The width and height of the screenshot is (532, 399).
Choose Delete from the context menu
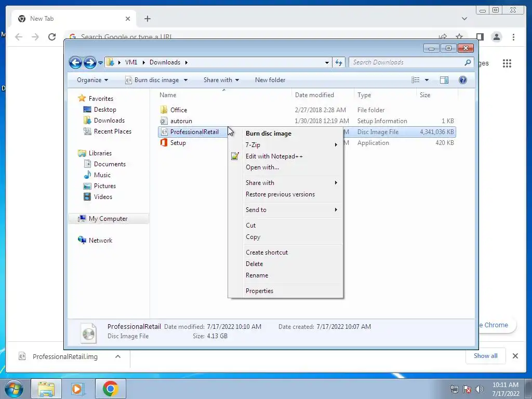[x=254, y=264]
